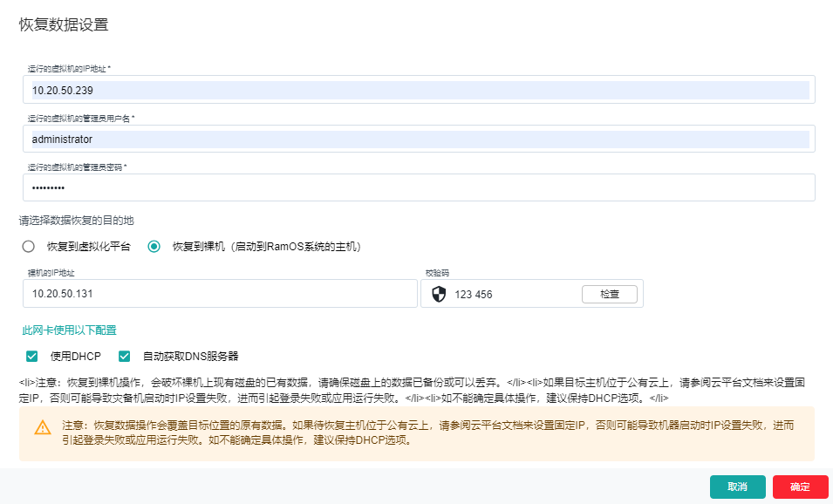Screen dimensions: 833x504
Task: Click the 检查 verification button
Action: (610, 293)
